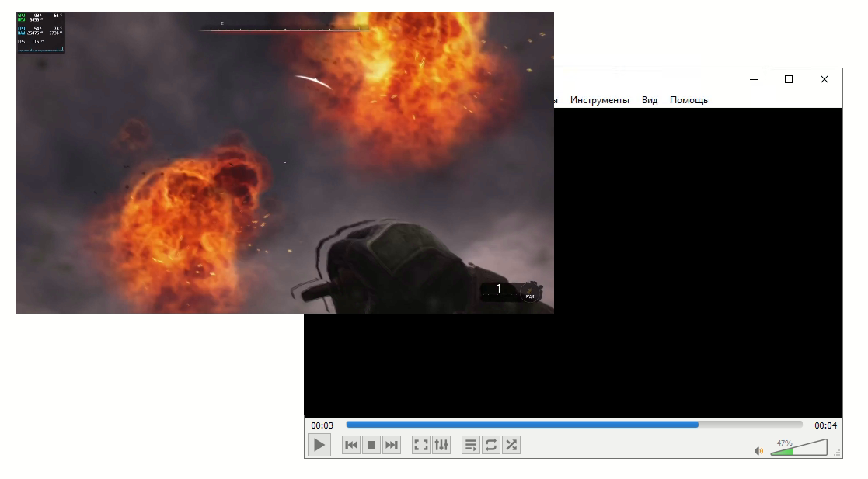The image size is (868, 479).
Task: Open the Помощь menu
Action: pyautogui.click(x=688, y=100)
